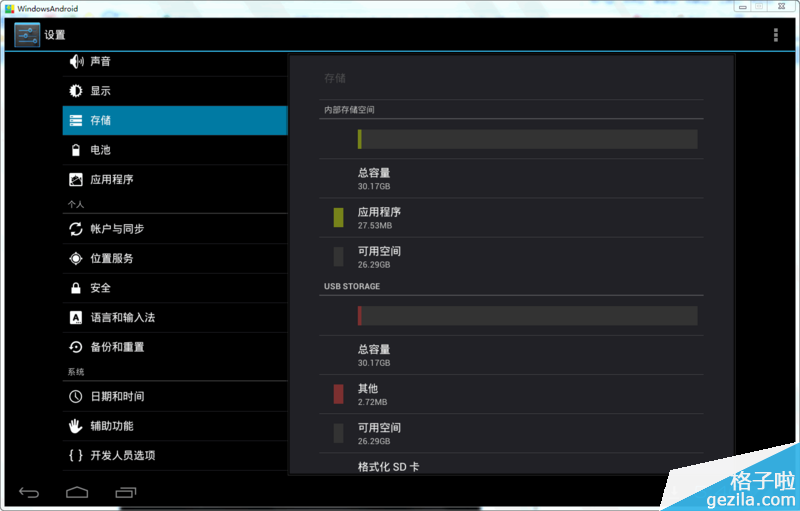The width and height of the screenshot is (800, 511).
Task: Click the date and time clock icon
Action: 76,396
